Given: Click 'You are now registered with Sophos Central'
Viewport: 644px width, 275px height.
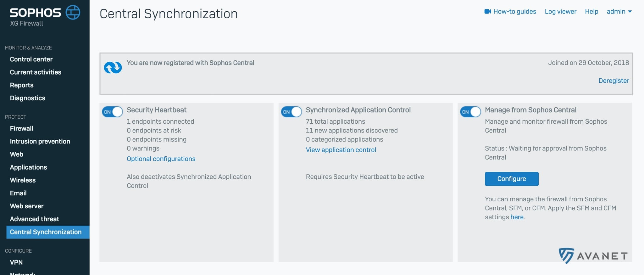Looking at the screenshot, I should point(191,63).
